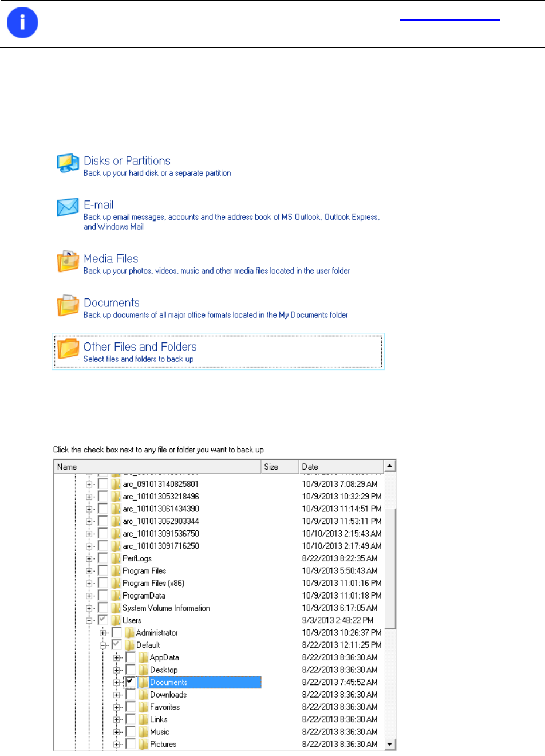Expand the AppData tree node
The width and height of the screenshot is (545, 756).
(x=117, y=658)
